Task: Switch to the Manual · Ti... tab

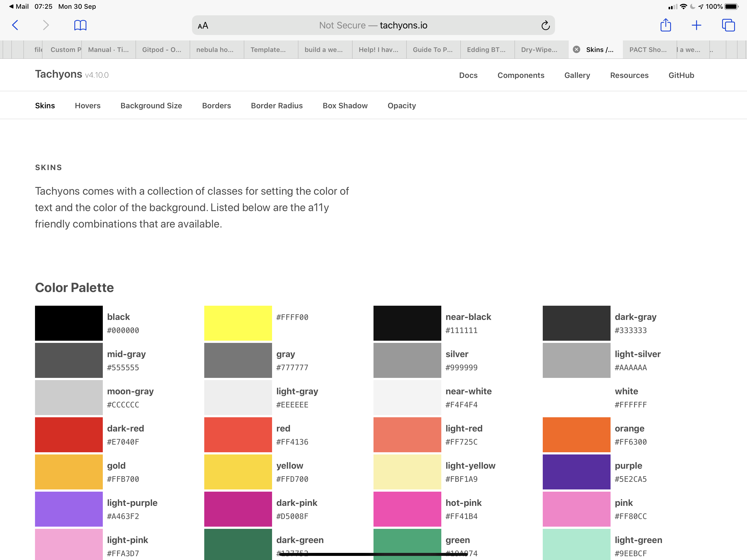Action: pyautogui.click(x=108, y=50)
